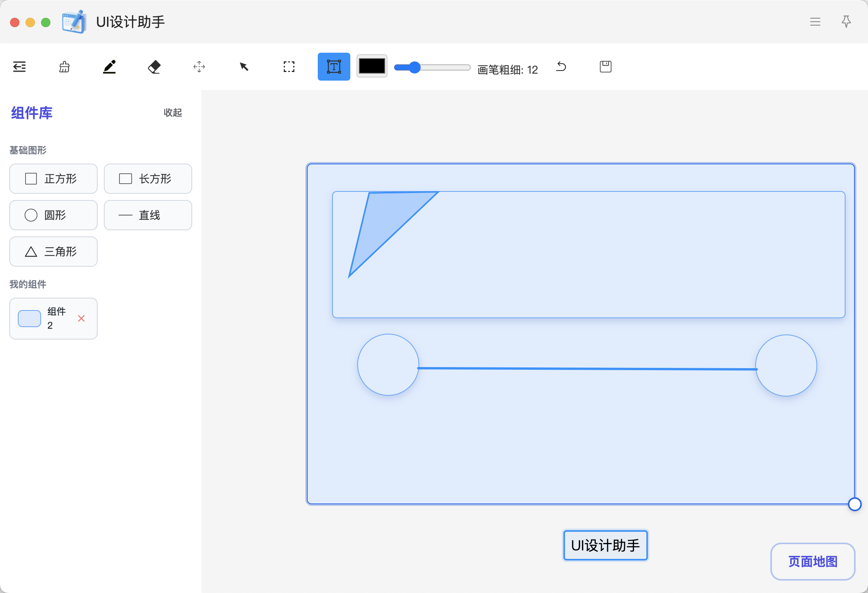Open the black color swatch picker
The width and height of the screenshot is (868, 593).
[x=372, y=66]
